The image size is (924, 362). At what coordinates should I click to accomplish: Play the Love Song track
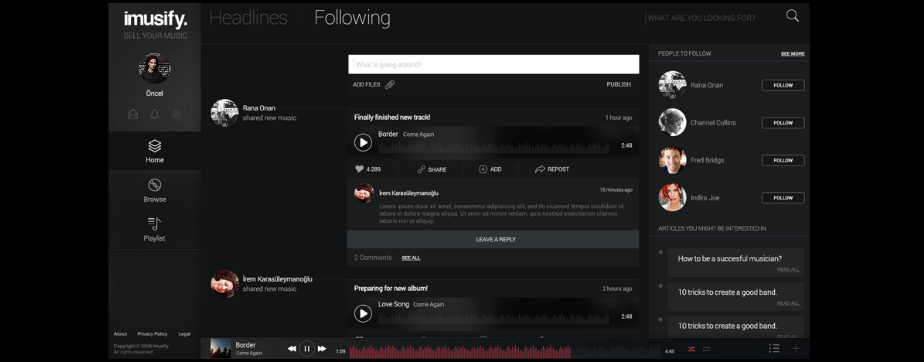[362, 314]
